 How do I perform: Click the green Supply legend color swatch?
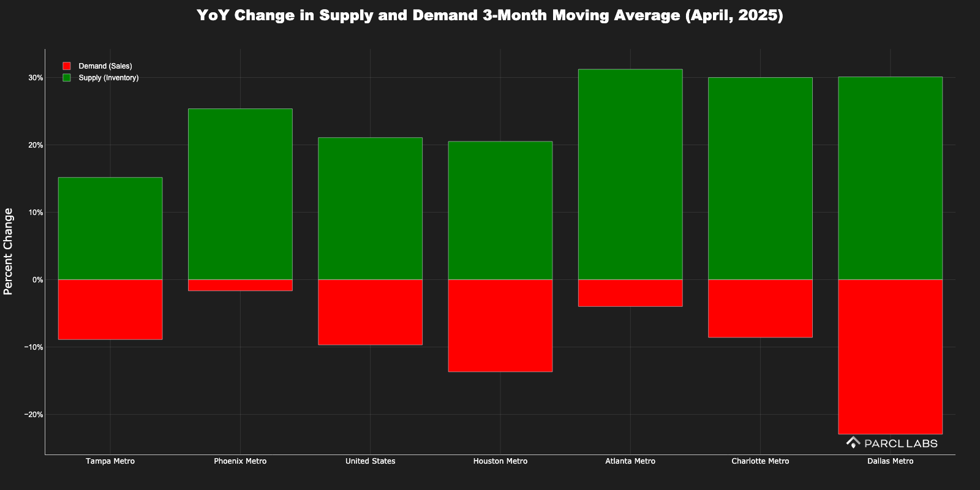pos(67,78)
